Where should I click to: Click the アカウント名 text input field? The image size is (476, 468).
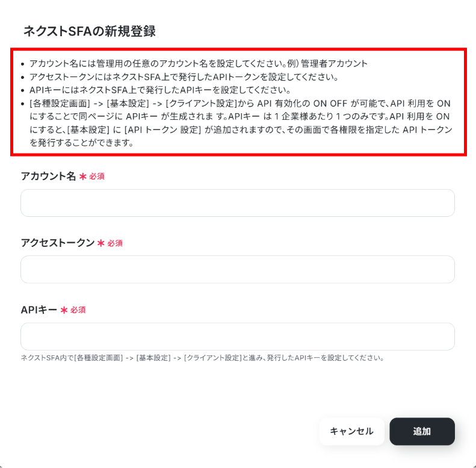[x=237, y=203]
